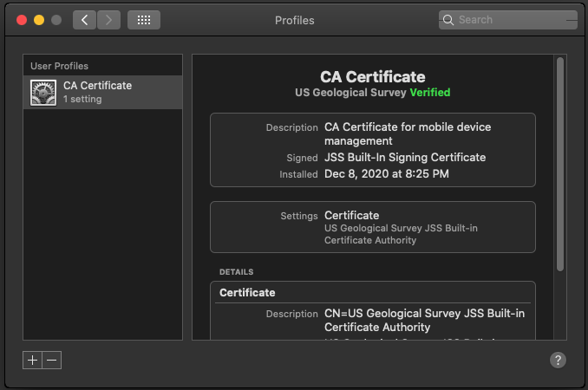588x390 pixels.
Task: Select the CA Certificate profile row
Action: (102, 92)
